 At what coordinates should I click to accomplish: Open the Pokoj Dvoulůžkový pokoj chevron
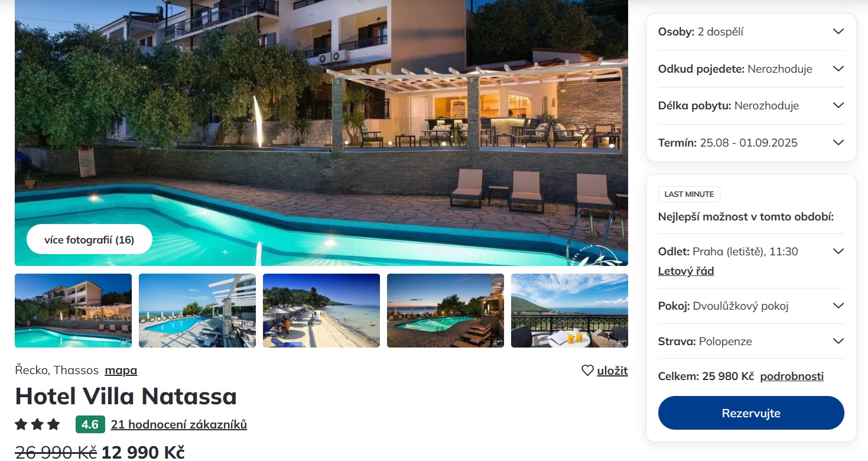click(838, 306)
